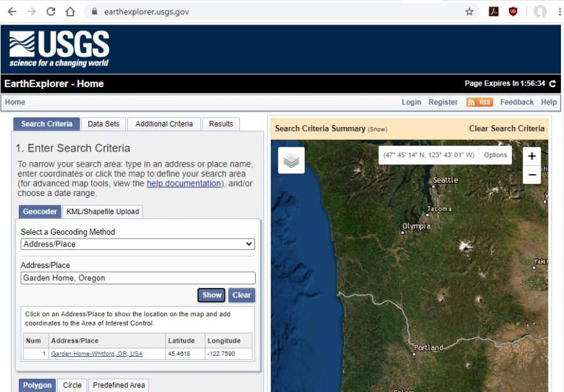564x392 pixels.
Task: Zoom in on the map with the plus icon
Action: click(x=531, y=155)
